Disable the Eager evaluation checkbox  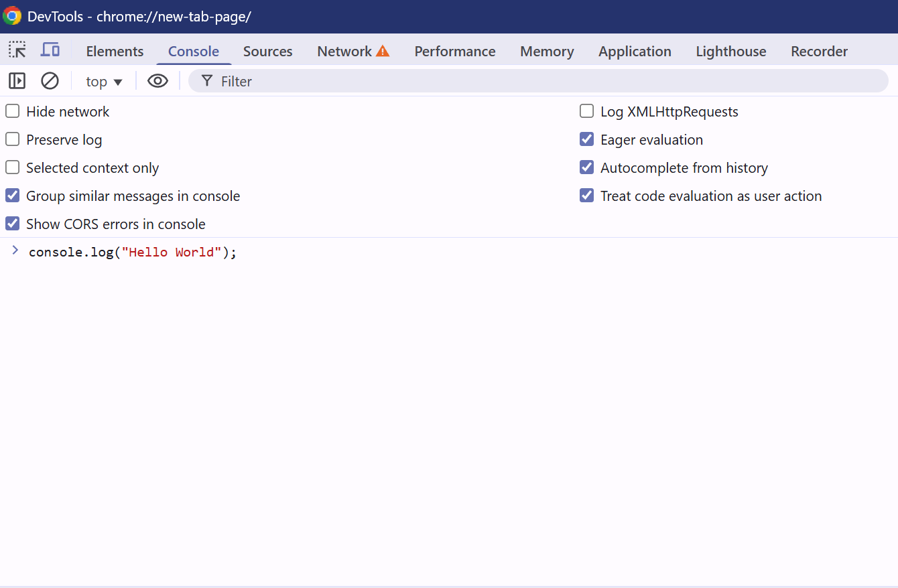[x=587, y=139]
